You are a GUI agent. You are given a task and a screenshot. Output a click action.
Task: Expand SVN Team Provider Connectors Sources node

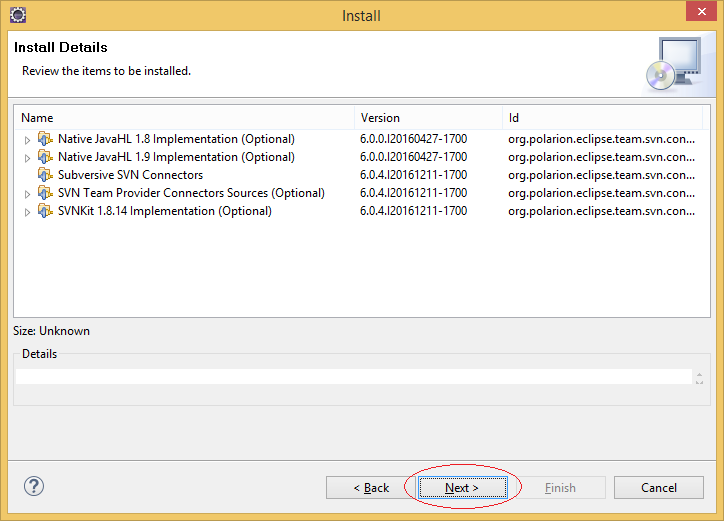(x=27, y=194)
